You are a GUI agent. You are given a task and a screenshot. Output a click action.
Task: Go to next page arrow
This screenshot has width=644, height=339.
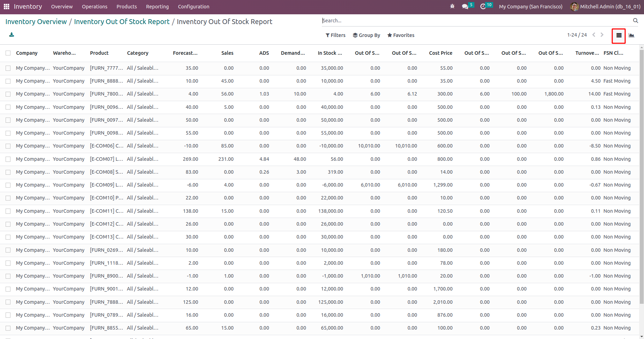[602, 35]
